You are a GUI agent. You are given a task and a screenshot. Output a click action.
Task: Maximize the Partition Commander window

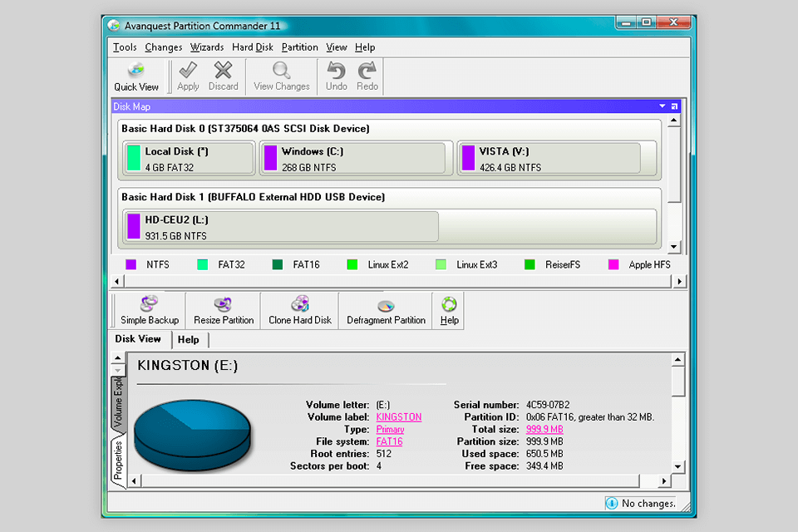pyautogui.click(x=647, y=22)
